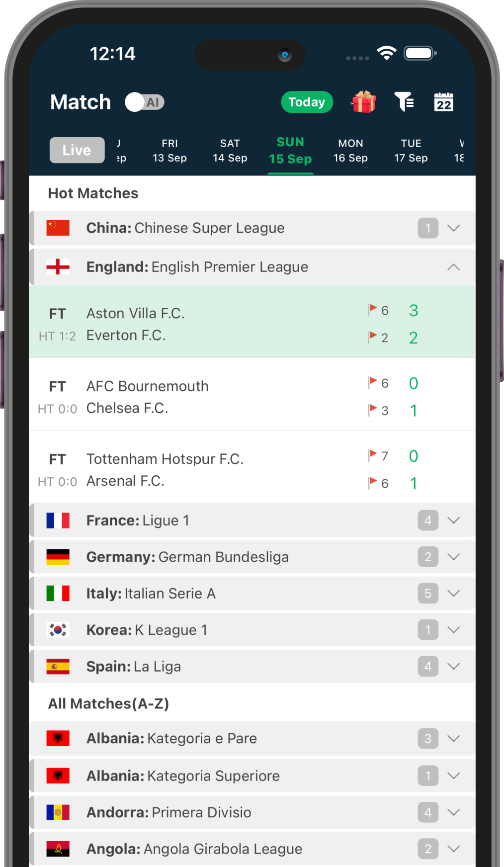Select the SAT 14 Sep date tab
This screenshot has width=504, height=867.
pyautogui.click(x=230, y=151)
